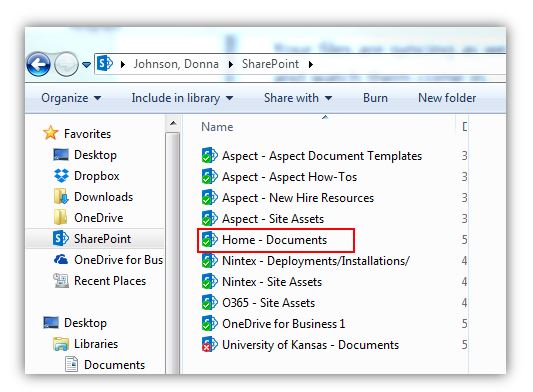This screenshot has width=533, height=392.
Task: Select Aspect - Site Assets folder
Action: click(273, 219)
